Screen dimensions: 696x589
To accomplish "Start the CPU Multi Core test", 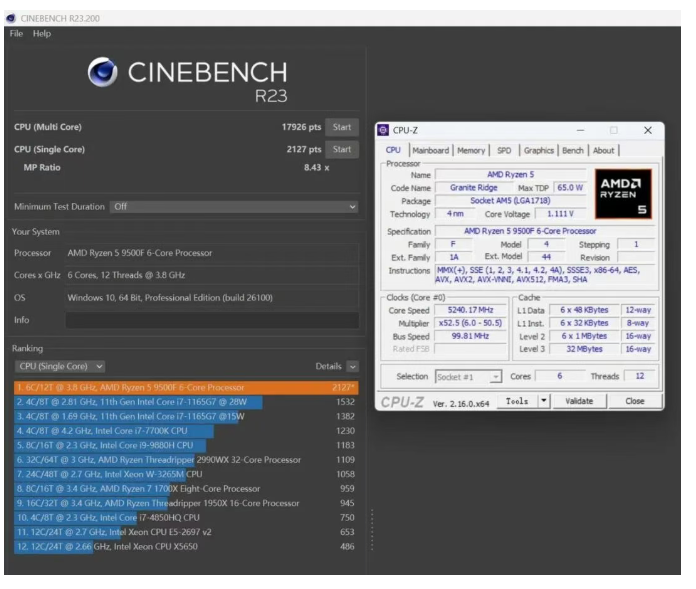I will 342,127.
